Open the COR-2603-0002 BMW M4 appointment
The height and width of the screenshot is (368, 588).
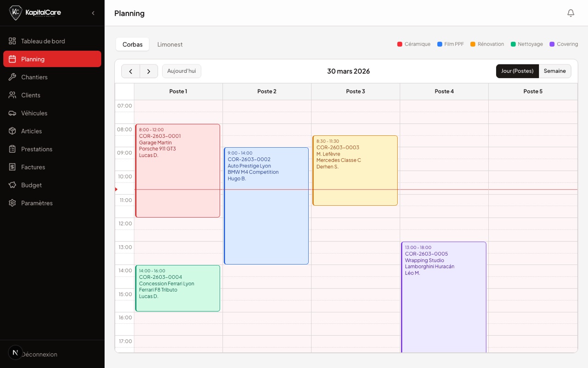click(x=266, y=206)
